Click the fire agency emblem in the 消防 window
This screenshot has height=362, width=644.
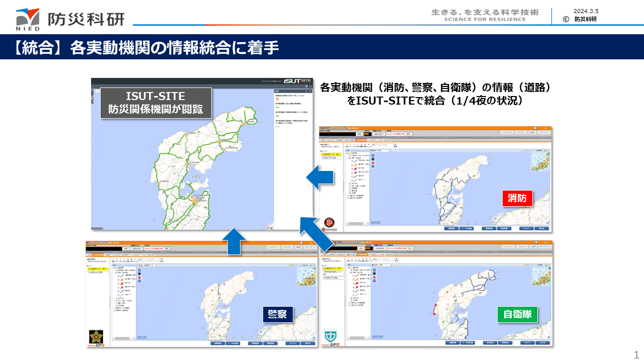pyautogui.click(x=328, y=222)
